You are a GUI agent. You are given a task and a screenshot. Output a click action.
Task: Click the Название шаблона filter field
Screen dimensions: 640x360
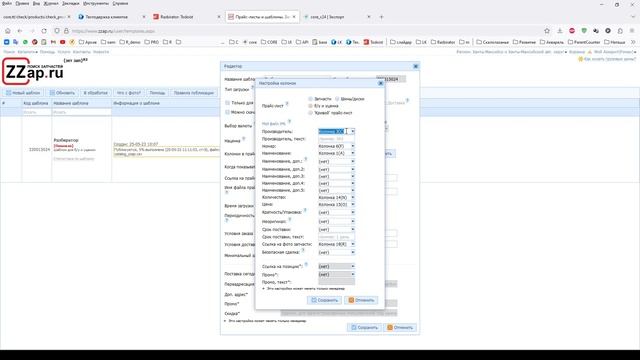[x=81, y=112]
